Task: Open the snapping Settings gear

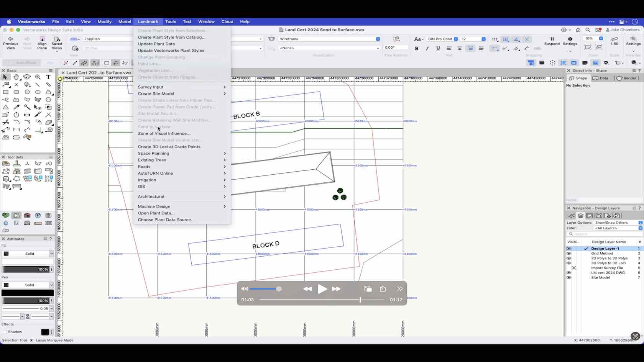Action: [x=570, y=41]
